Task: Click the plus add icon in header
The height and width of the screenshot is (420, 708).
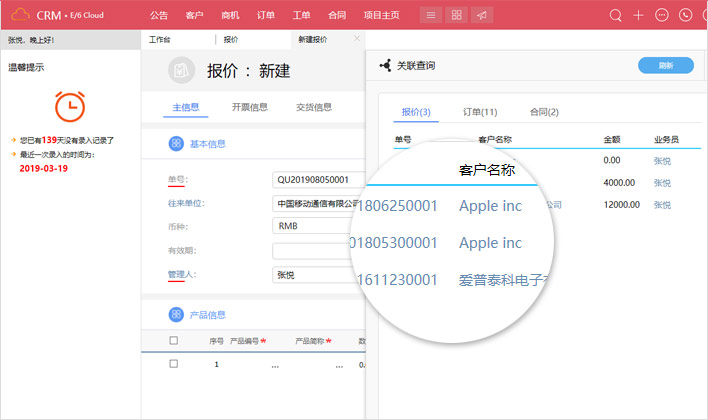Action: click(638, 15)
